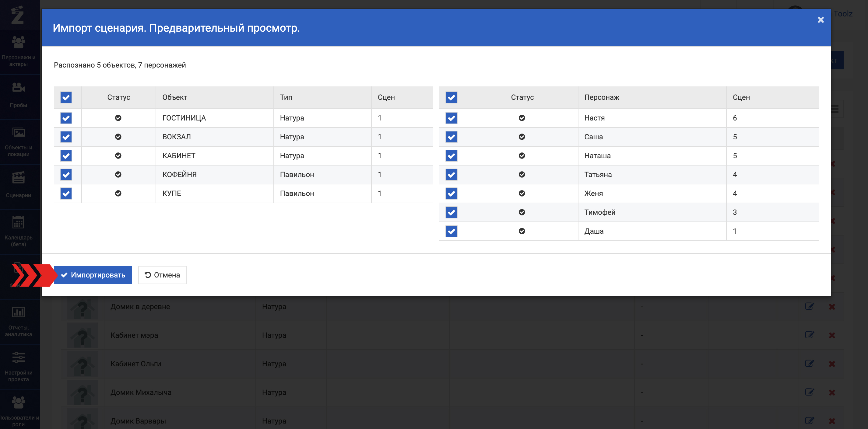Click status icon in Женя row
The width and height of the screenshot is (868, 429).
[x=522, y=193]
